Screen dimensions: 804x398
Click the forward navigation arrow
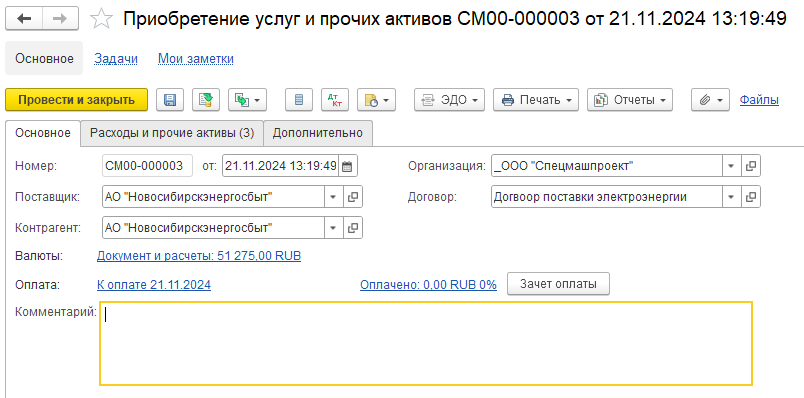(x=61, y=19)
